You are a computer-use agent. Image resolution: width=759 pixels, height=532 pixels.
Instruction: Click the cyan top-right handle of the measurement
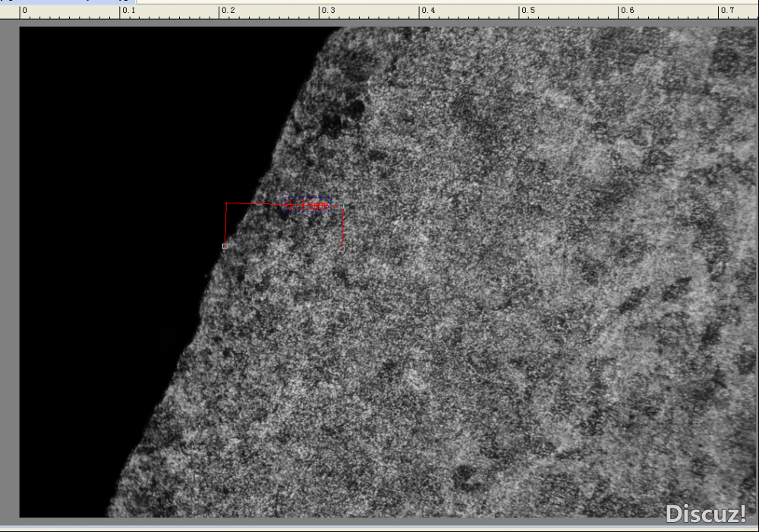coord(344,206)
